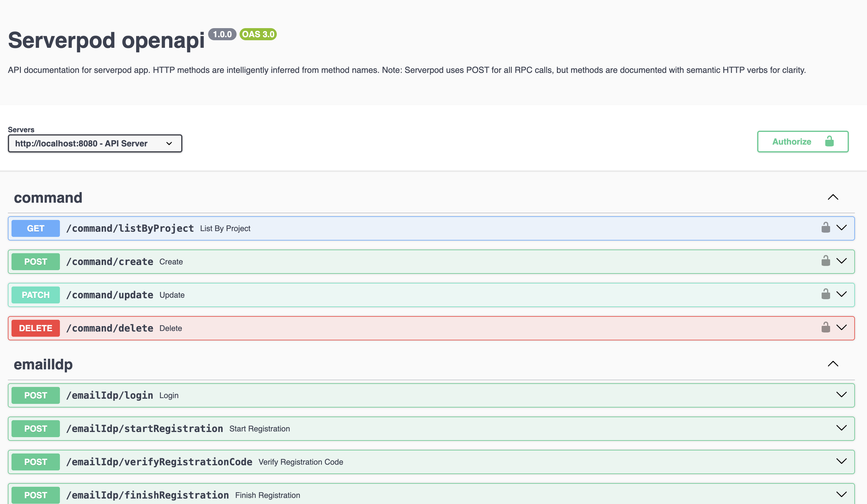The height and width of the screenshot is (504, 867).
Task: Click the emailIdp section heading
Action: coord(43,365)
